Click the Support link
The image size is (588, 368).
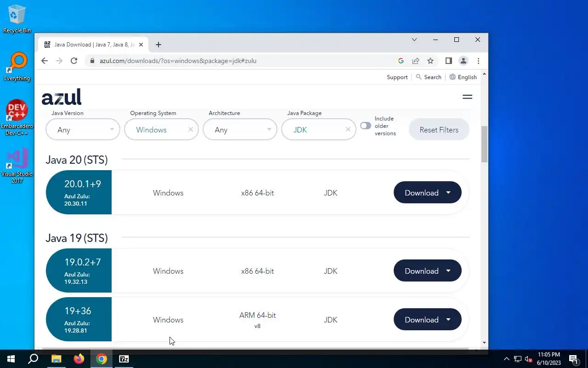point(397,77)
